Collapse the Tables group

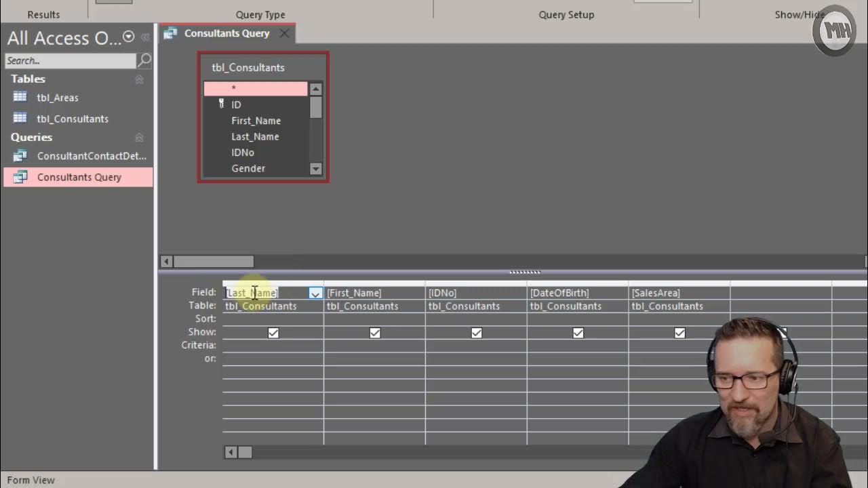tap(139, 79)
